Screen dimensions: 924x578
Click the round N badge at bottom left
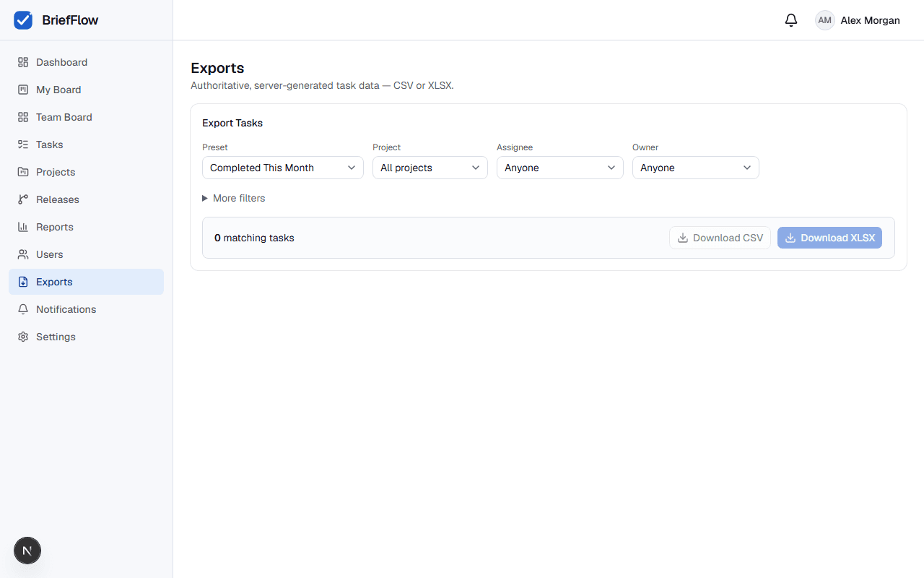pos(27,551)
